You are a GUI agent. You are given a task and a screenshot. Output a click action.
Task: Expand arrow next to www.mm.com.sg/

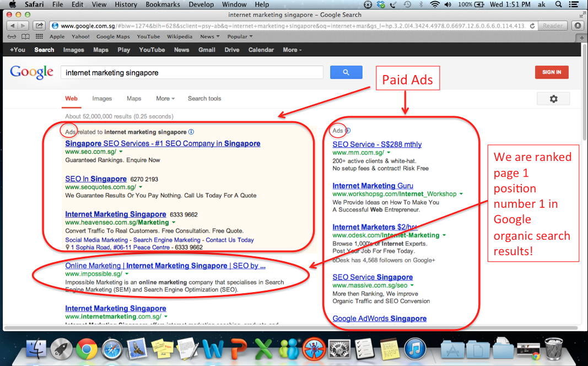(x=389, y=153)
